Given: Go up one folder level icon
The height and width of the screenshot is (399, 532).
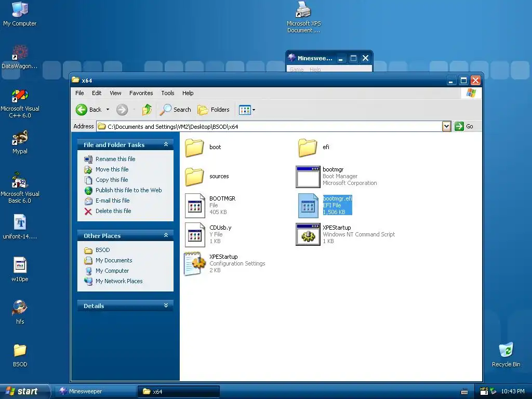Looking at the screenshot, I should pyautogui.click(x=147, y=110).
